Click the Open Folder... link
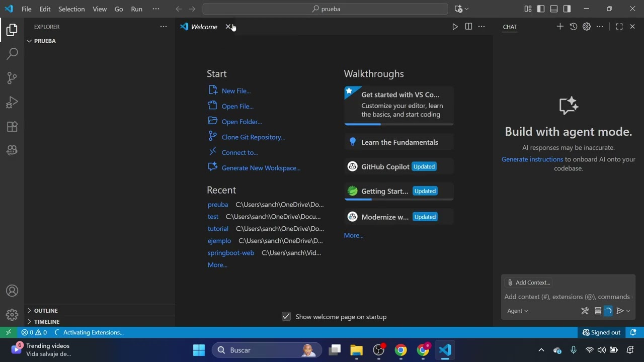644x362 pixels. pyautogui.click(x=242, y=122)
